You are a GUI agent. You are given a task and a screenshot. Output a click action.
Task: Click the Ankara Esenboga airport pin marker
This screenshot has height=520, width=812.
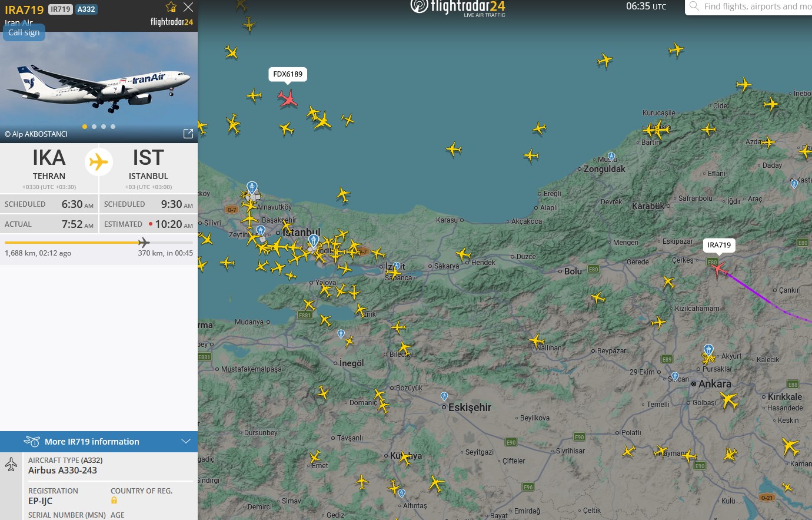(708, 349)
